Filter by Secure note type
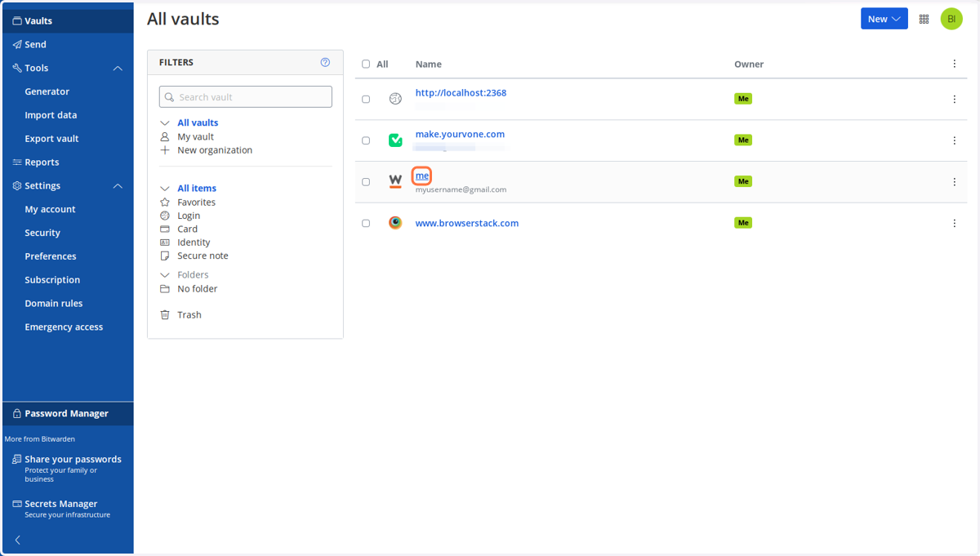Screen dimensions: 980x556 (x=203, y=256)
